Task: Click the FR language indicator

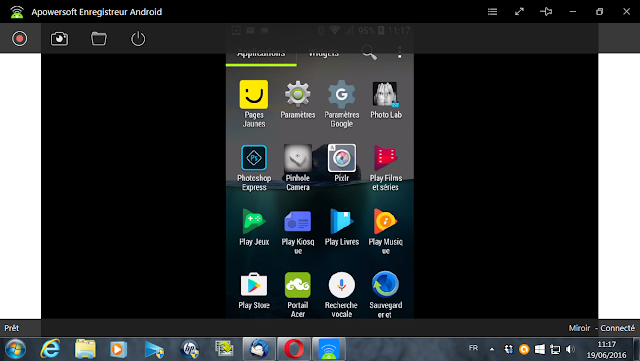Action: 473,348
